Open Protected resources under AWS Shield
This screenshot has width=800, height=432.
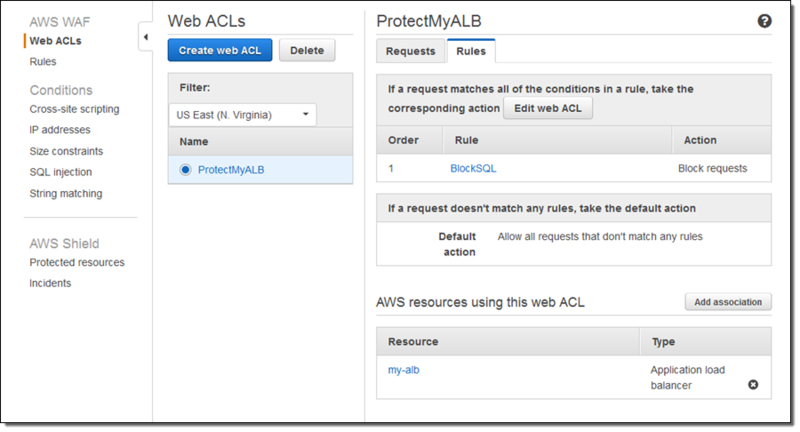[77, 263]
